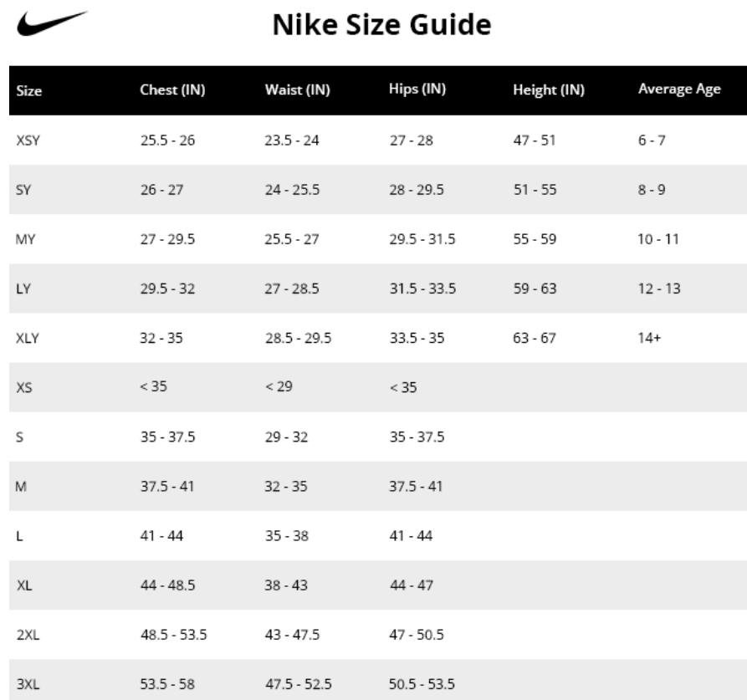Click the XS waist value < 29
Viewport: 747px width, 700px height.
(x=279, y=386)
